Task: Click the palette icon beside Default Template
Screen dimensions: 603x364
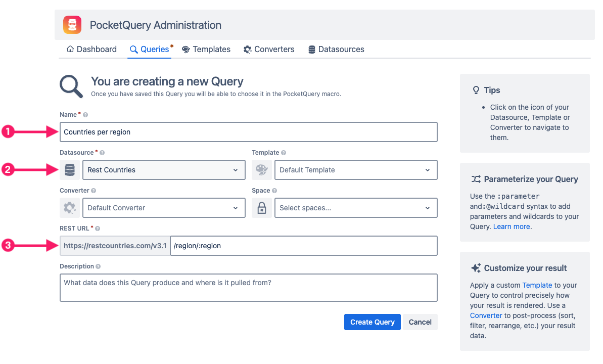Action: coord(262,170)
